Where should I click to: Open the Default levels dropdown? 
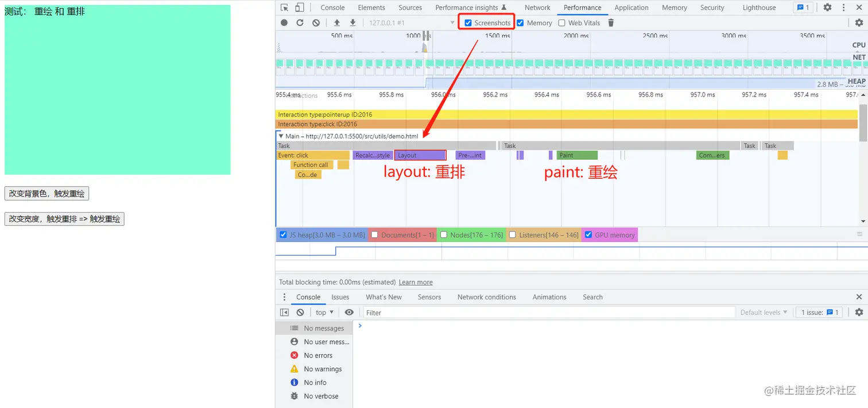pyautogui.click(x=764, y=313)
